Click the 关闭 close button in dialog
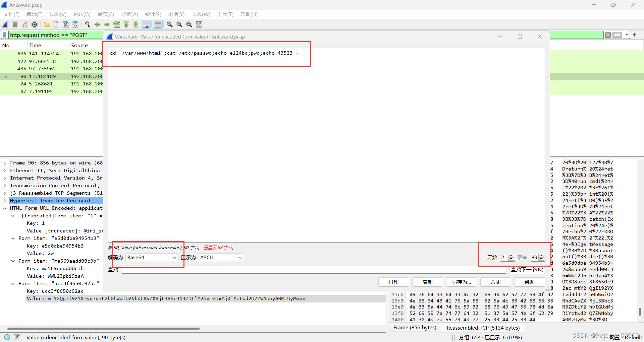The width and height of the screenshot is (644, 342). (495, 282)
